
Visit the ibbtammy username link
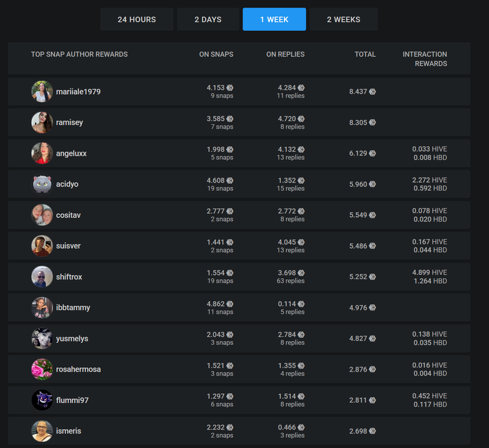click(73, 308)
